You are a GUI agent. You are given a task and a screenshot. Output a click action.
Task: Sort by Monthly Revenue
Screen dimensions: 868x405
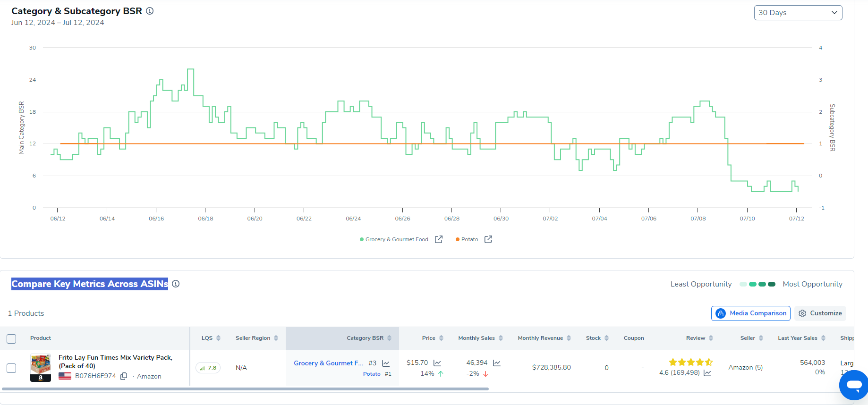(x=569, y=338)
